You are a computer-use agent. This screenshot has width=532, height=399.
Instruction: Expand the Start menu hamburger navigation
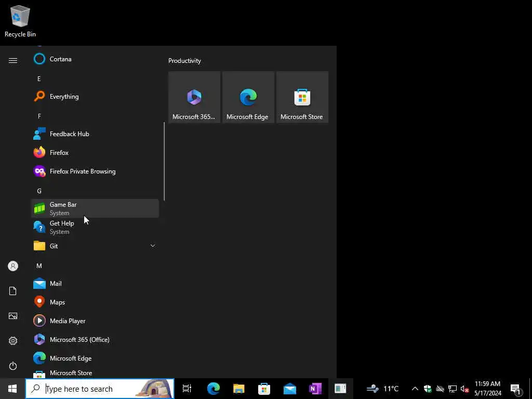point(13,60)
